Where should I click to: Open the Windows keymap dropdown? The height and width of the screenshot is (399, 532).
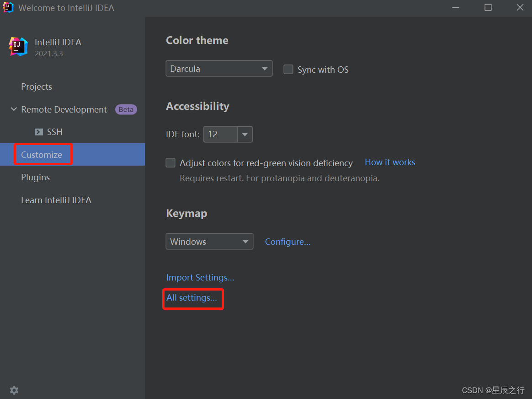pos(209,242)
